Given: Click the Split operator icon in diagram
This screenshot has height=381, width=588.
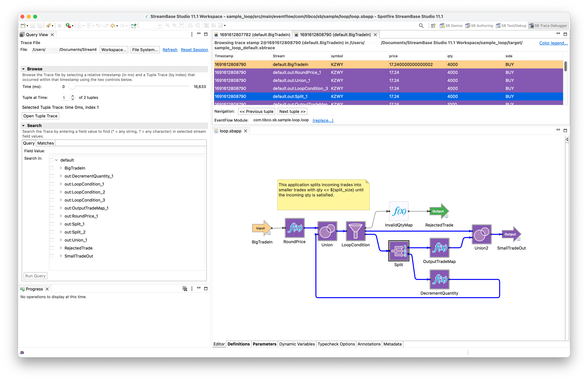Looking at the screenshot, I should pos(398,251).
